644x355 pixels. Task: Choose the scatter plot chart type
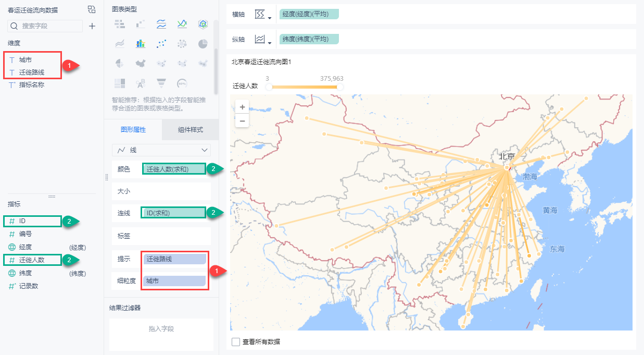tap(161, 44)
